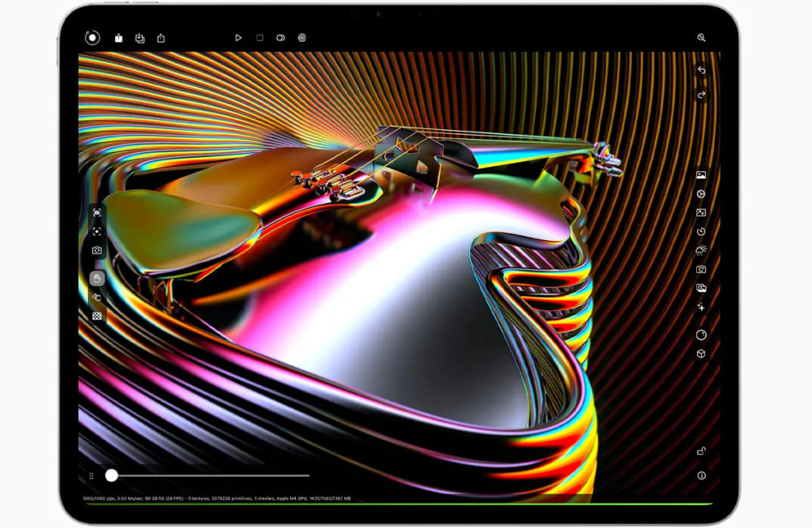This screenshot has height=528, width=812.
Task: Open the info icon at bottom right
Action: (701, 476)
